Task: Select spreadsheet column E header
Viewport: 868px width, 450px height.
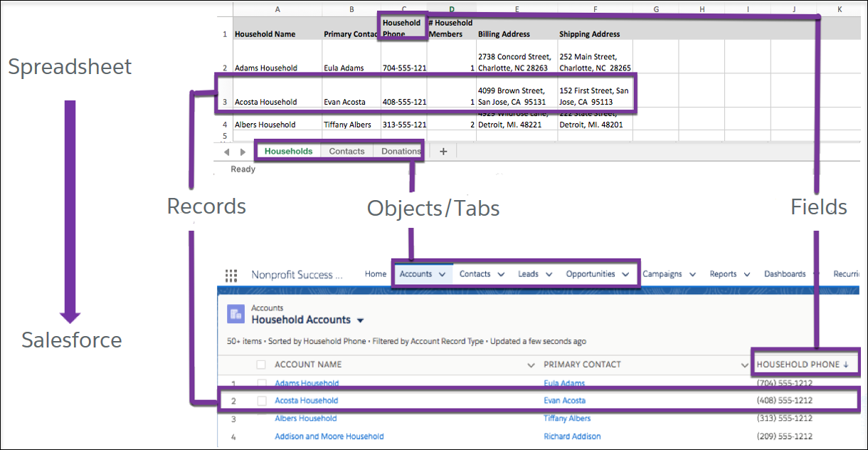Action: (x=517, y=9)
